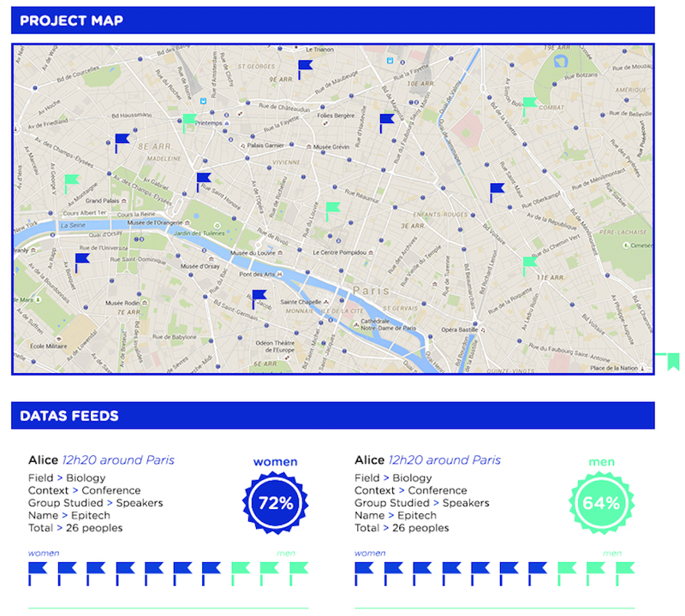
Task: Select blue flag on Rue Jacob
Action: (x=259, y=299)
